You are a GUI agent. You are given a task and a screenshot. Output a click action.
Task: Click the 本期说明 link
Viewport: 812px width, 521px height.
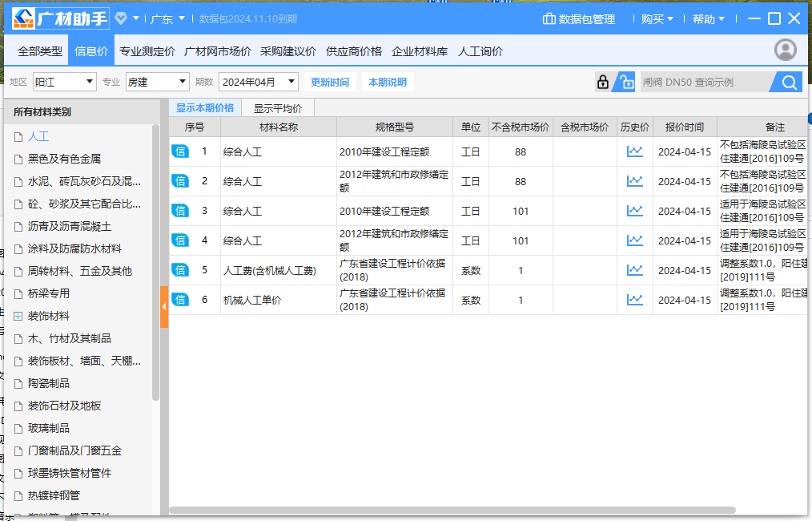tap(388, 82)
